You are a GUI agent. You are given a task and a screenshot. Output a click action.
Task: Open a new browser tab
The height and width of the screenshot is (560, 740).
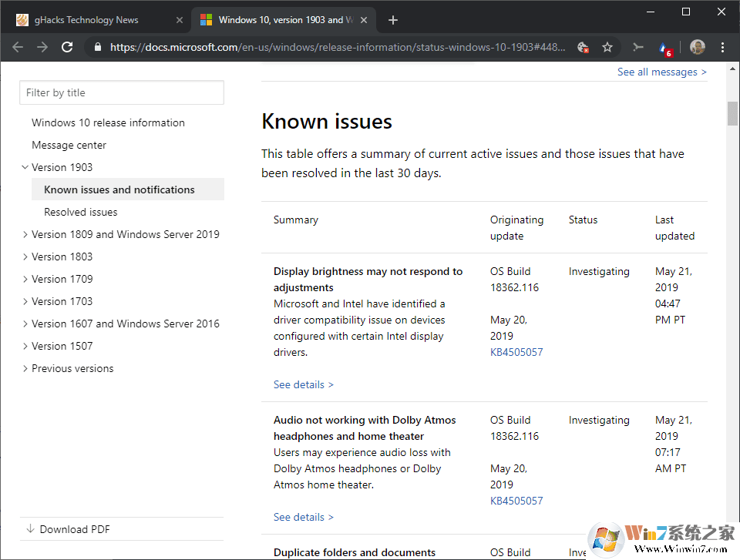pyautogui.click(x=392, y=20)
